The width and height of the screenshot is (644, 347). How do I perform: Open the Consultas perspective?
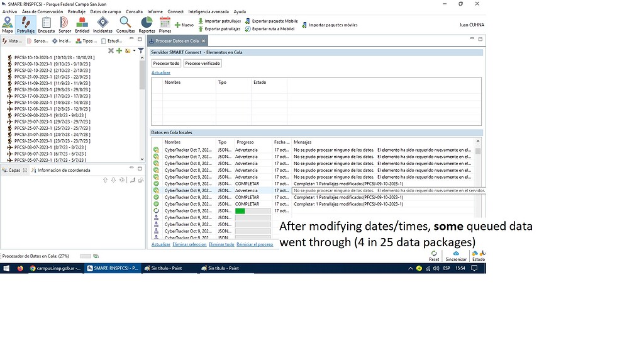point(125,25)
